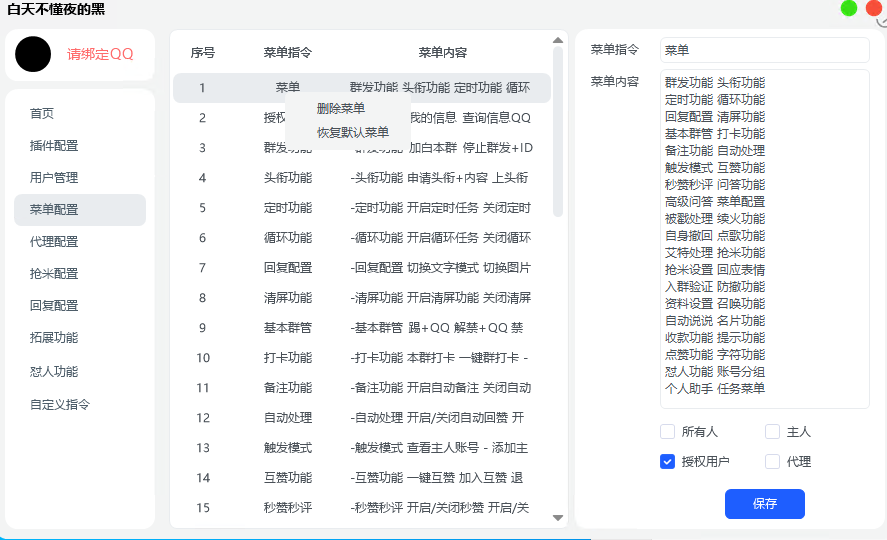887x540 pixels.
Task: Click the 菜单指令 text input field
Action: 764,49
